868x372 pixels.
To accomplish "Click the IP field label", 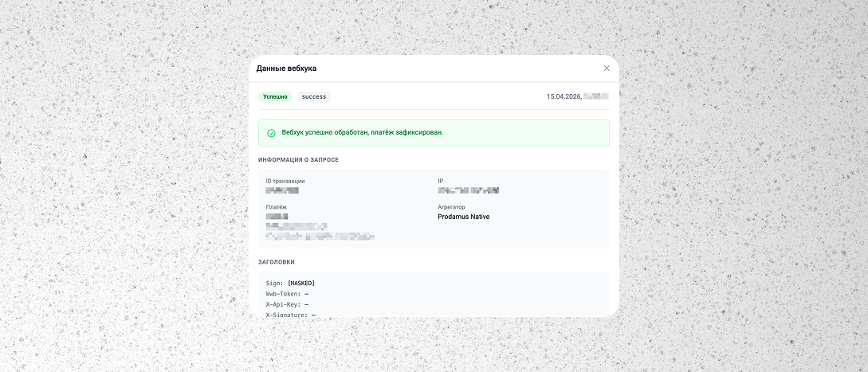I will click(440, 181).
